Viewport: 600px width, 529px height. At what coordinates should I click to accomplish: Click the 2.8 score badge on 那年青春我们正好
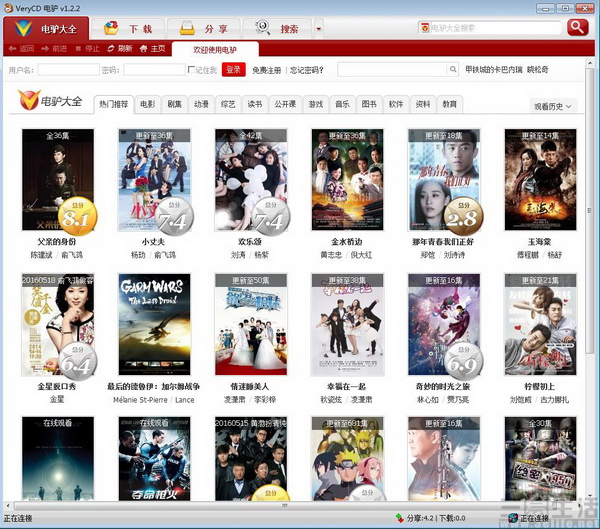click(464, 216)
